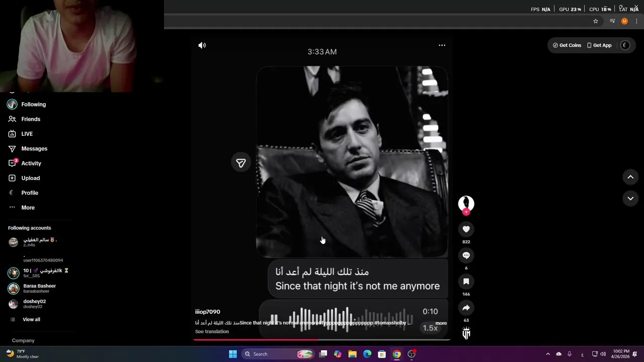Share the video with the arrow icon
This screenshot has width=644, height=362.
pyautogui.click(x=466, y=308)
